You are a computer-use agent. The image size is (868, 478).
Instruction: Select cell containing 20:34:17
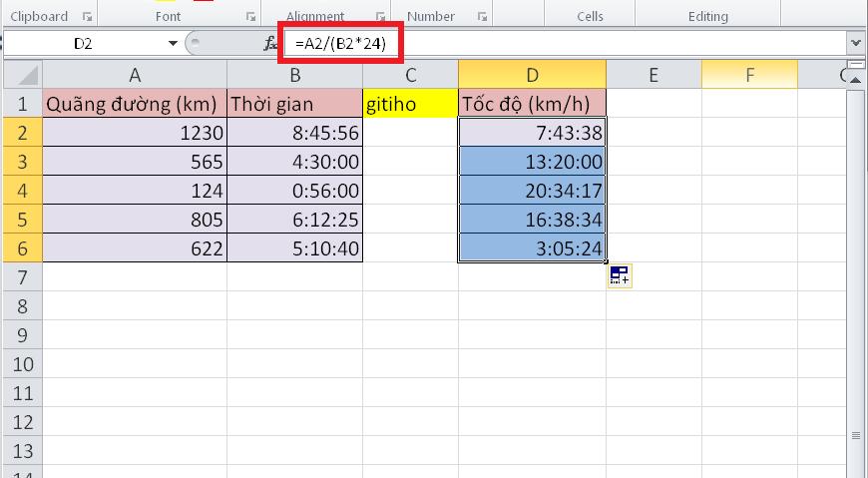click(532, 190)
